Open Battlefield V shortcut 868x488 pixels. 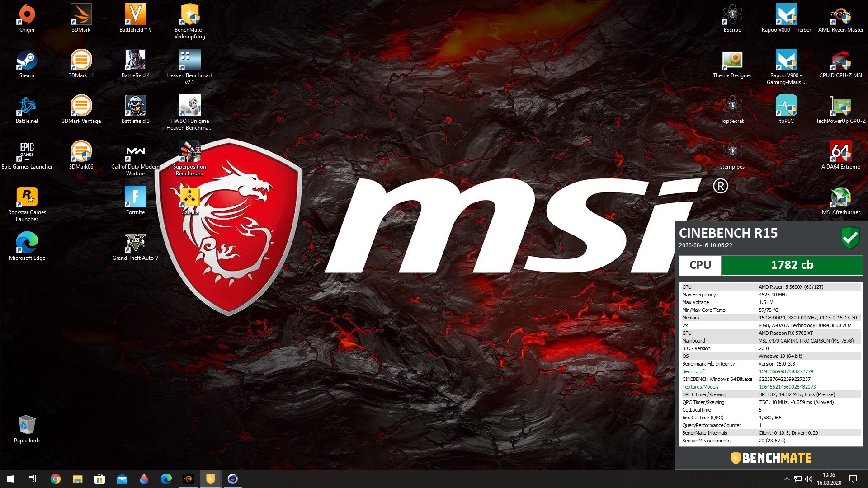click(x=136, y=19)
